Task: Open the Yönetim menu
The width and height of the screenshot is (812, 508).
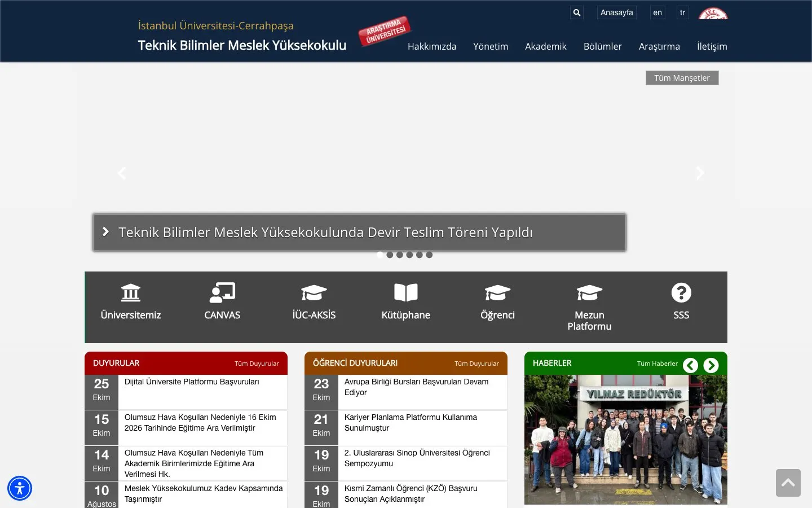Action: [x=491, y=46]
